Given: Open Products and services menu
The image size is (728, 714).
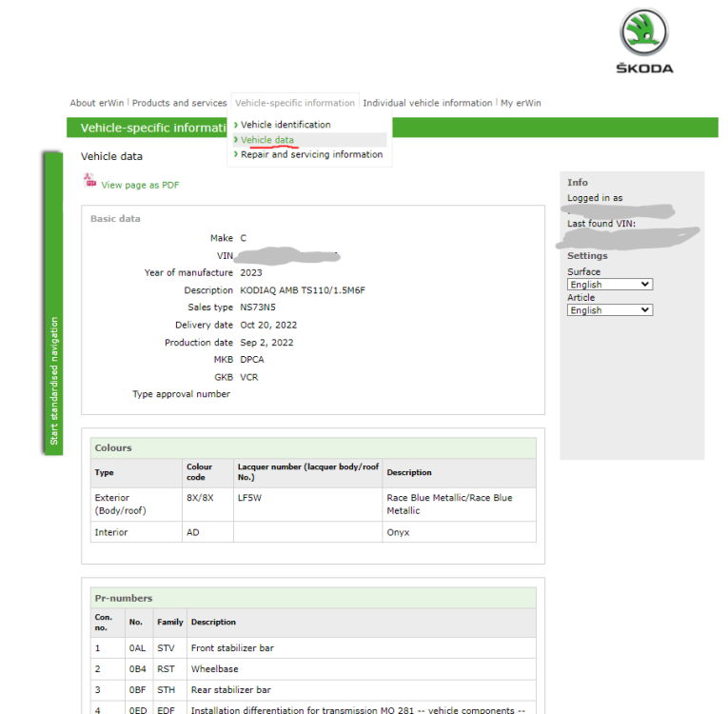Looking at the screenshot, I should pyautogui.click(x=179, y=103).
